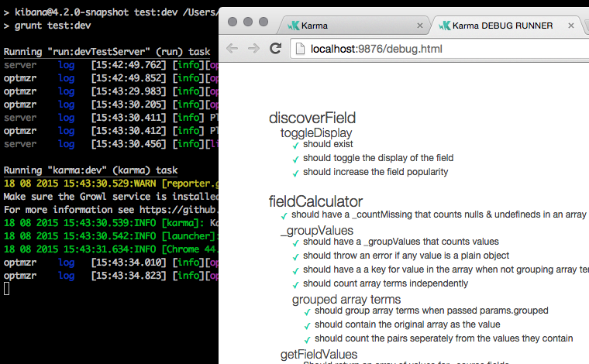Click the 15:43:30.539:INFO [karma] terminal line
Screen dimensions: 589x364
tap(111, 223)
